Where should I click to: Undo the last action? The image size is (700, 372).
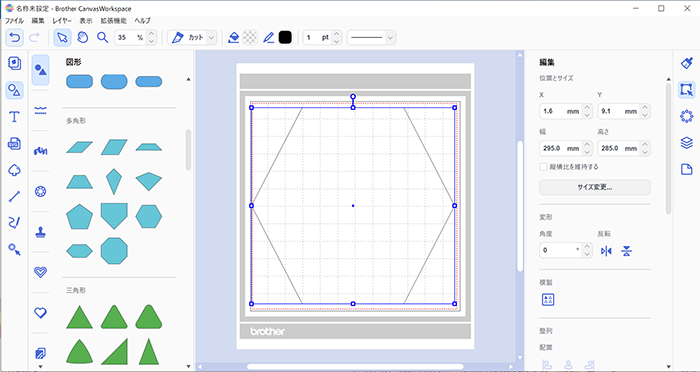click(x=15, y=38)
